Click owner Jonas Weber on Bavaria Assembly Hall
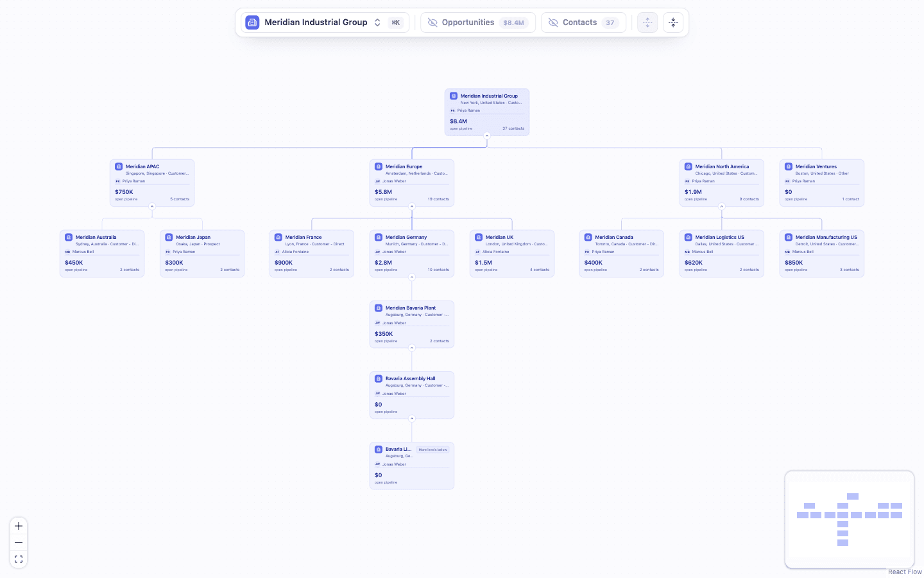The width and height of the screenshot is (924, 578). [x=394, y=394]
